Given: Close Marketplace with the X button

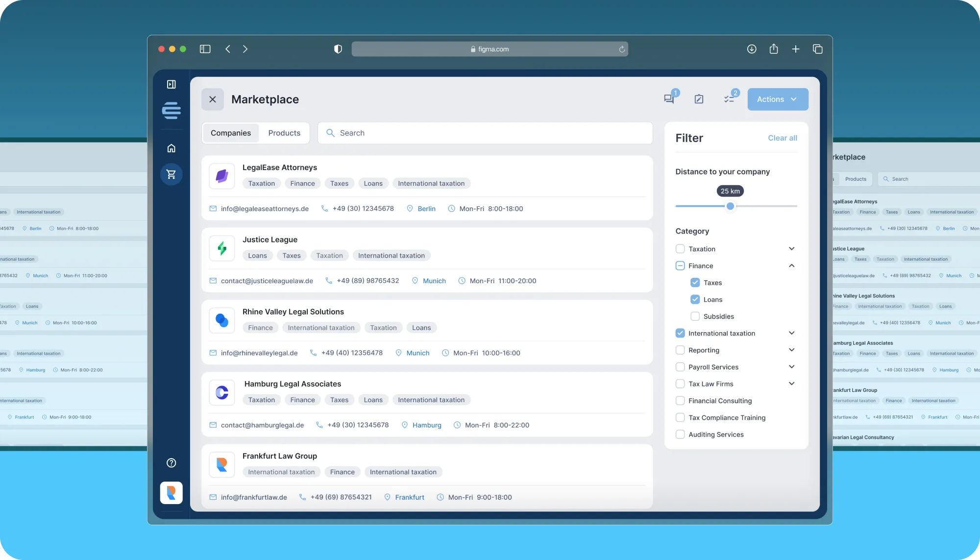Looking at the screenshot, I should pyautogui.click(x=213, y=99).
